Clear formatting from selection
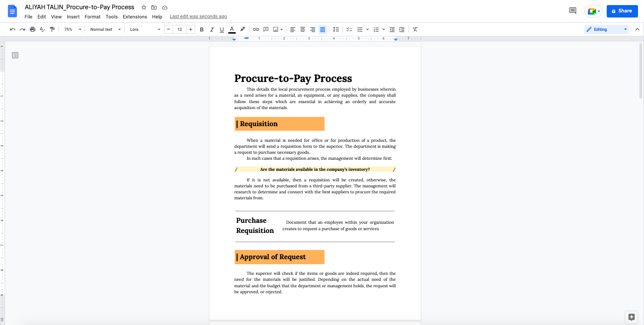 click(x=415, y=29)
